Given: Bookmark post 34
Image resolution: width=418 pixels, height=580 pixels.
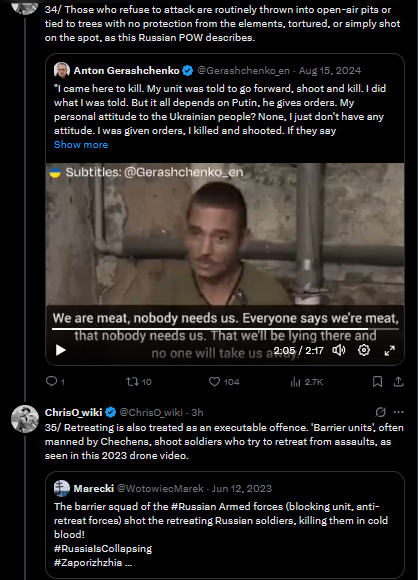Looking at the screenshot, I should coord(377,381).
